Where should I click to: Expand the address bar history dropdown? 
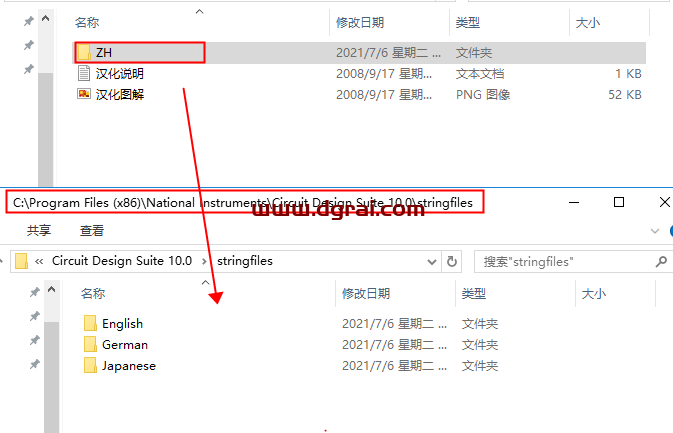(x=432, y=262)
